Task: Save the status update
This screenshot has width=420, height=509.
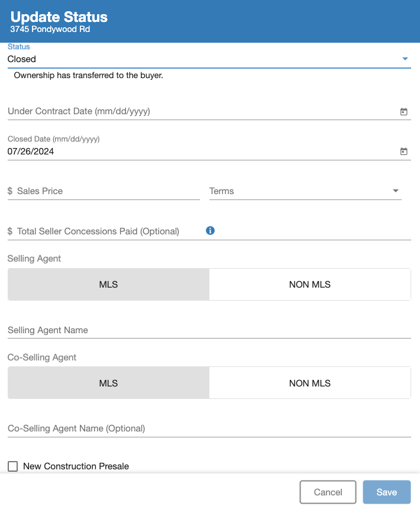Action: [x=386, y=492]
